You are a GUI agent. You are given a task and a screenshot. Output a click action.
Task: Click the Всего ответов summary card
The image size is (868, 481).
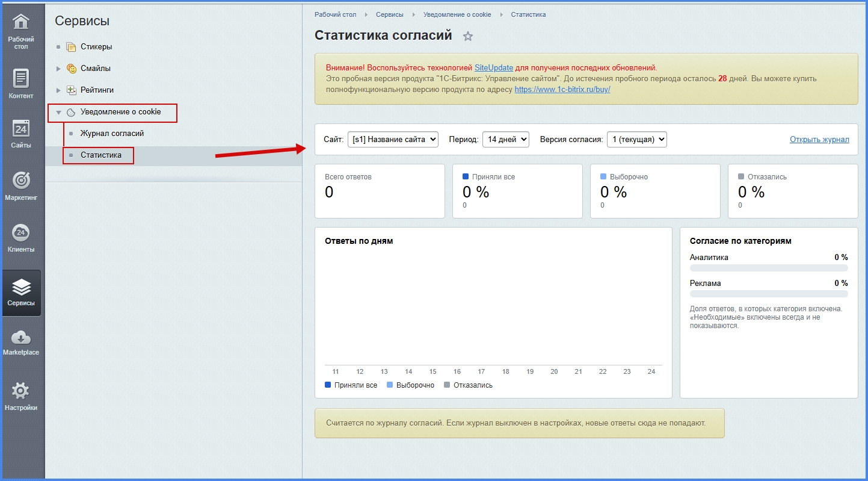380,191
